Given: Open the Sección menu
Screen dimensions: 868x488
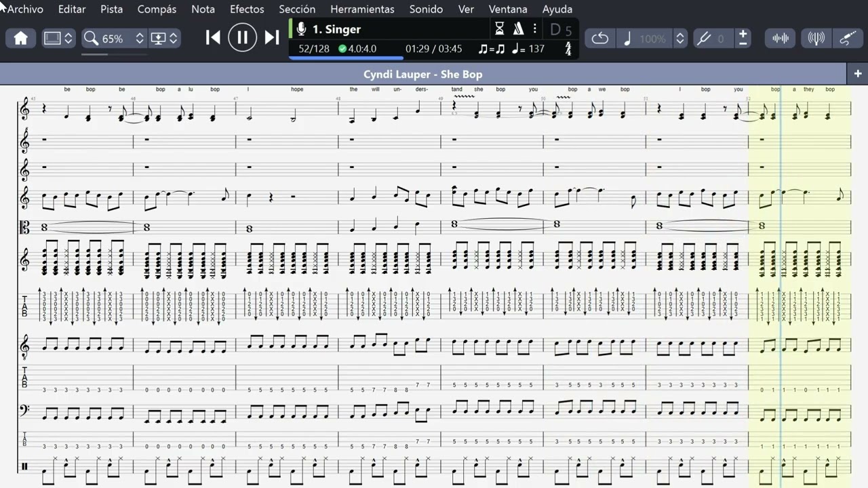Looking at the screenshot, I should click(x=297, y=9).
